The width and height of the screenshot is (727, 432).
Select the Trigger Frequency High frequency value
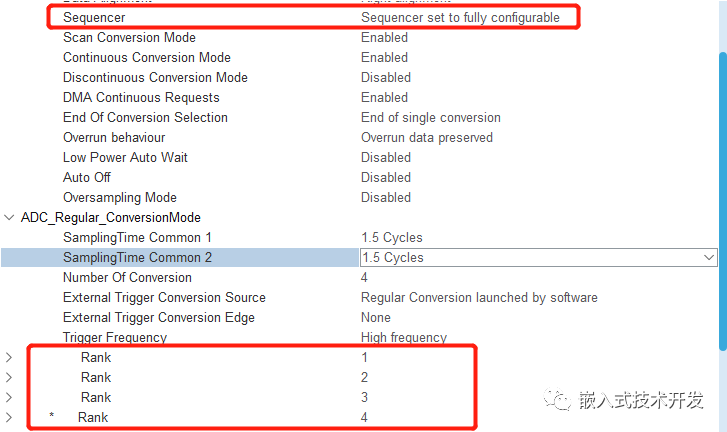[x=404, y=337]
